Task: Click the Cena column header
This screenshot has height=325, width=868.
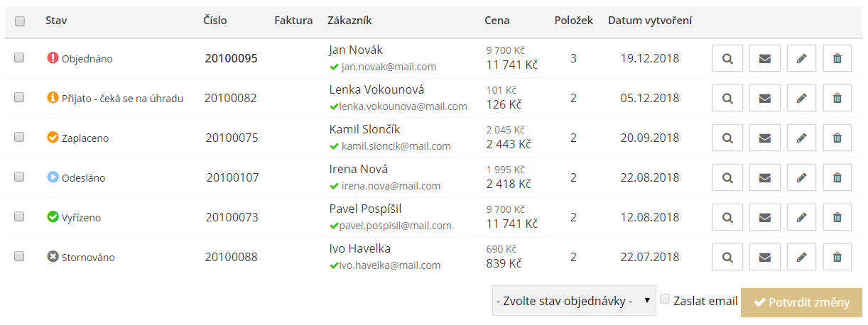Action: pyautogui.click(x=497, y=21)
